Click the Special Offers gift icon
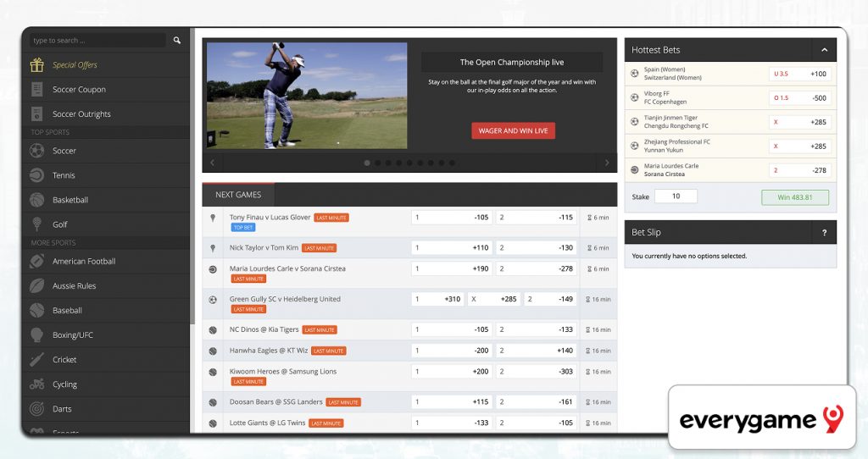868x459 pixels. [x=37, y=64]
